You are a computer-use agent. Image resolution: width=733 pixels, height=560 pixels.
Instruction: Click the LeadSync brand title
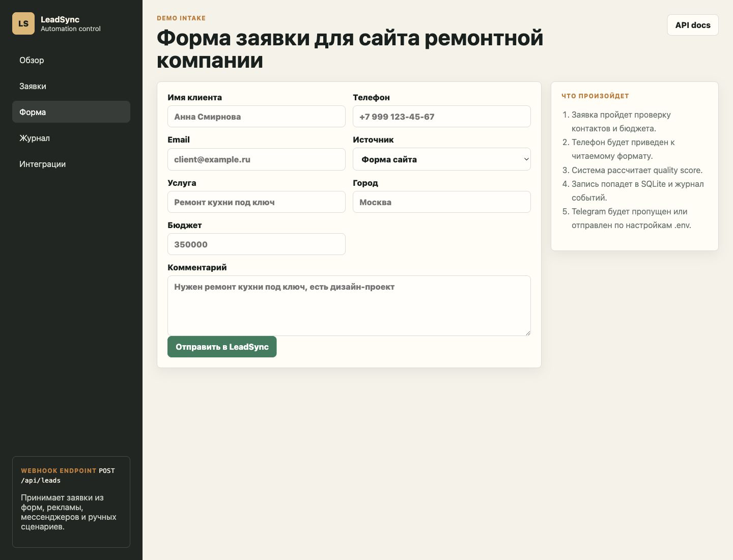pyautogui.click(x=60, y=19)
